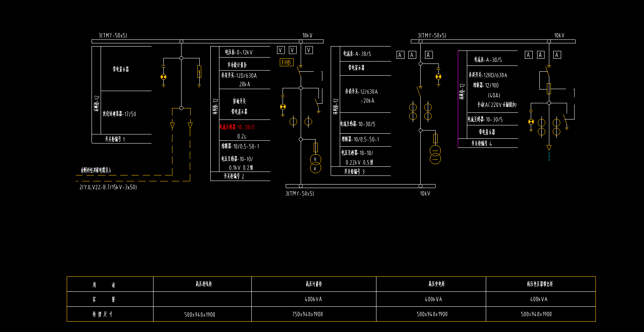The width and height of the screenshot is (644, 332).
Task: Select the fuse symbol in cabinet 1 schematic
Action: pos(199,72)
